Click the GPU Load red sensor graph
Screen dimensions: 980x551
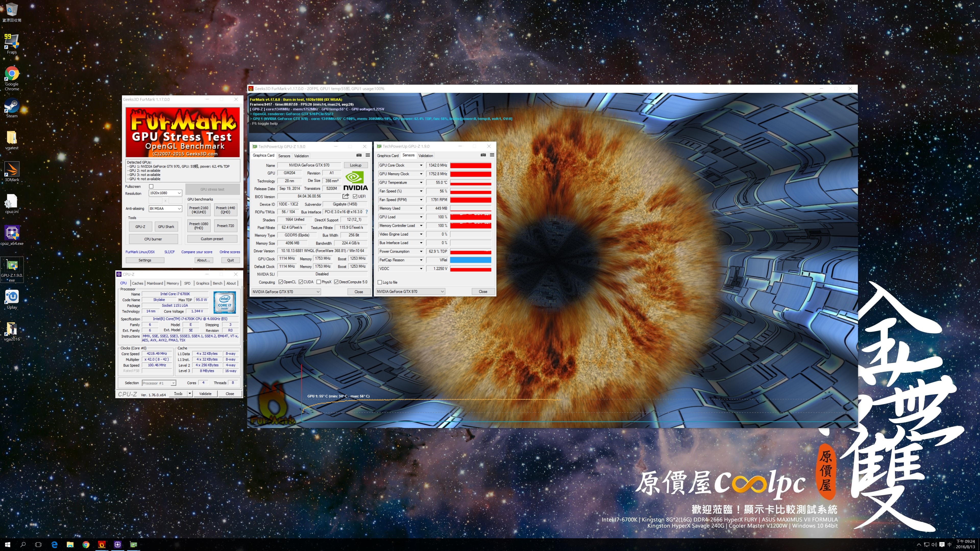click(471, 217)
